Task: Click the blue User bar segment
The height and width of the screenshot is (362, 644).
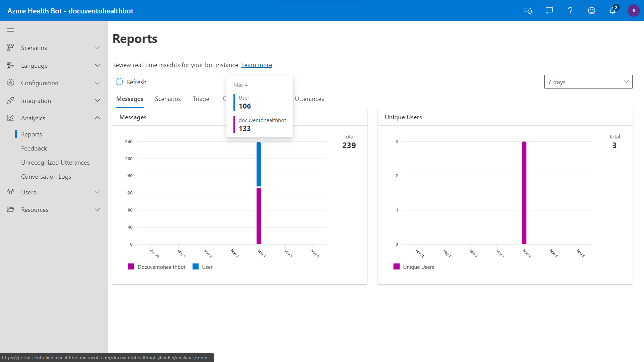Action: pos(259,164)
